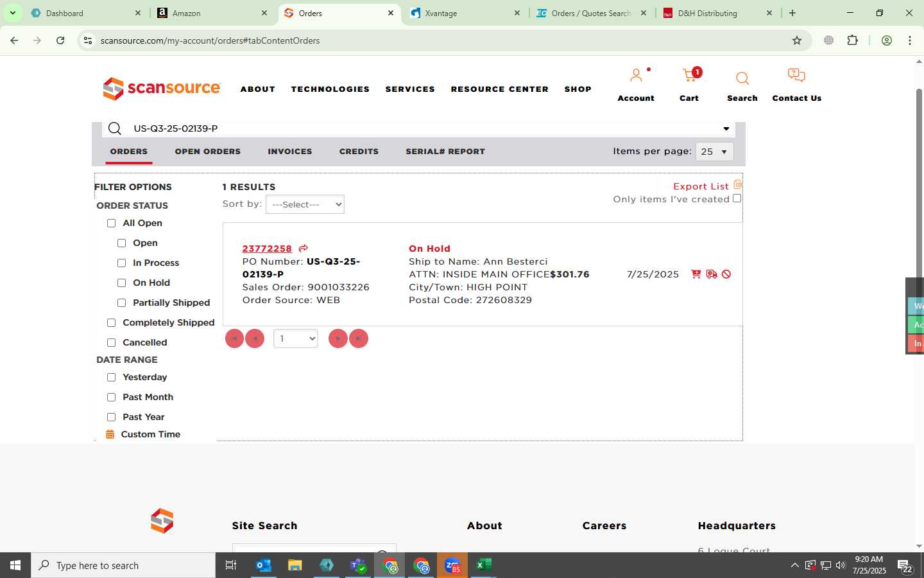Click the Export List file icon
This screenshot has width=924, height=578.
[x=738, y=185]
